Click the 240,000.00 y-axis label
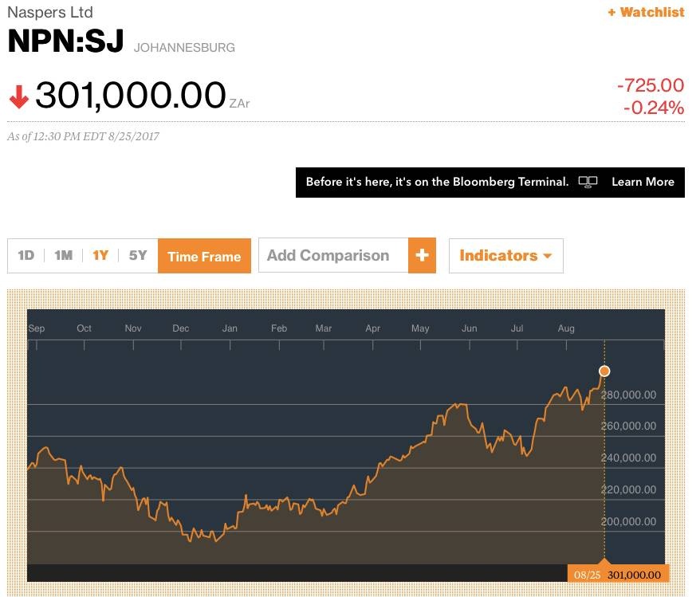 628,458
